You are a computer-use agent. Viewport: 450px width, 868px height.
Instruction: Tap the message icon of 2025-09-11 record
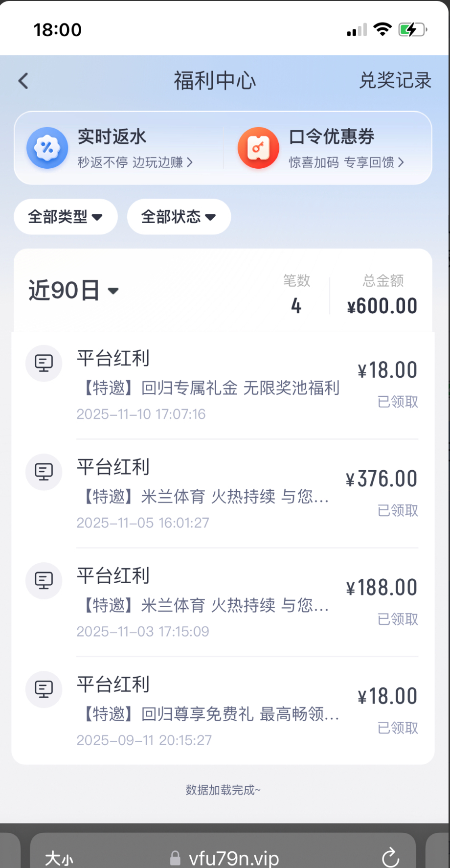[x=44, y=689]
